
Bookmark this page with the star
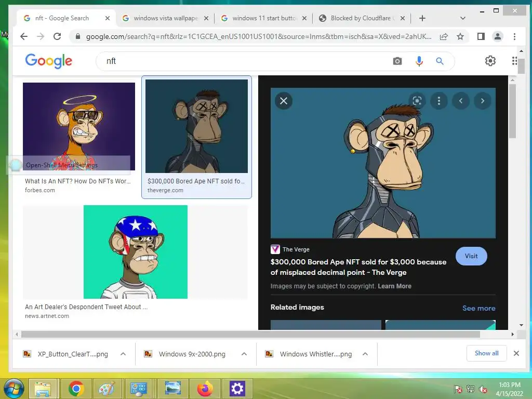[460, 36]
